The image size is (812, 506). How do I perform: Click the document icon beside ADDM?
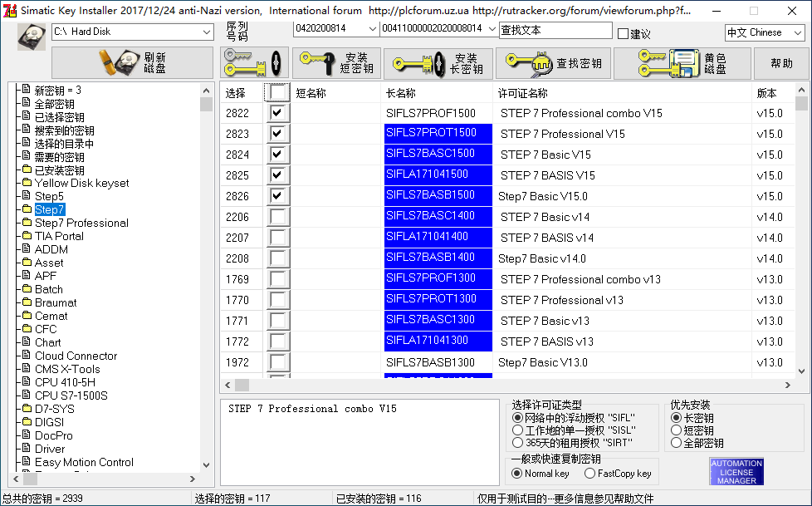(27, 249)
